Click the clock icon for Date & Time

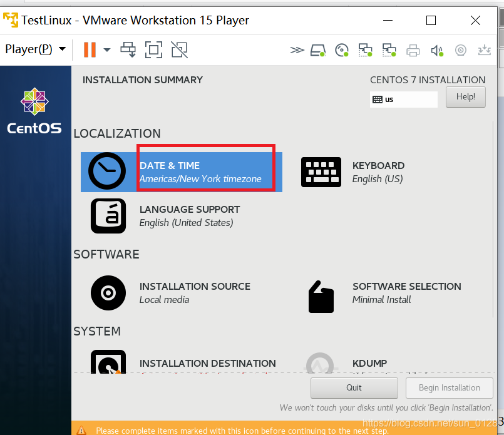point(107,171)
